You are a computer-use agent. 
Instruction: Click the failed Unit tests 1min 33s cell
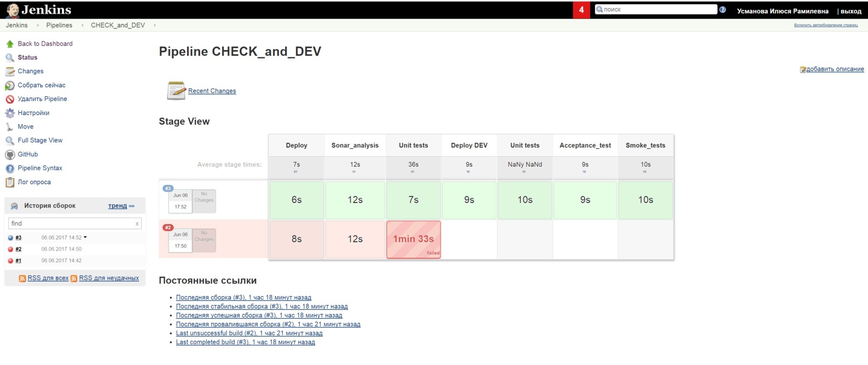[413, 239]
